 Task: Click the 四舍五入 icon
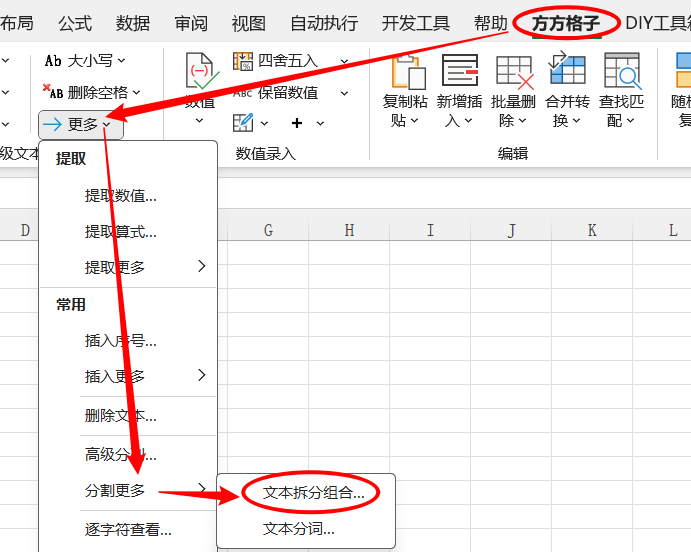coord(243,61)
